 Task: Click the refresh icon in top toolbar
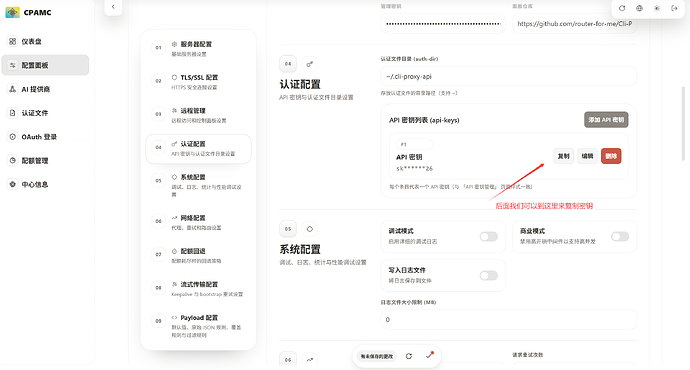[622, 8]
